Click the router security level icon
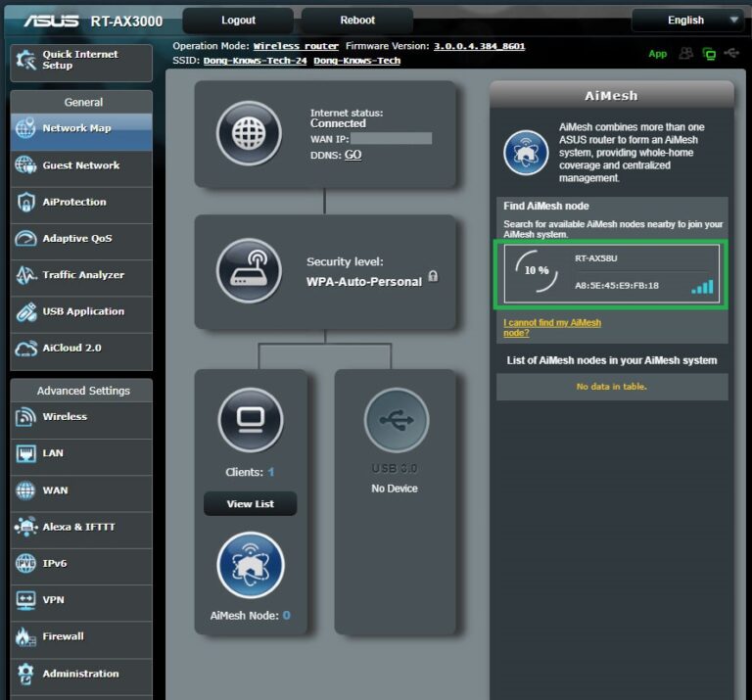 tap(249, 270)
